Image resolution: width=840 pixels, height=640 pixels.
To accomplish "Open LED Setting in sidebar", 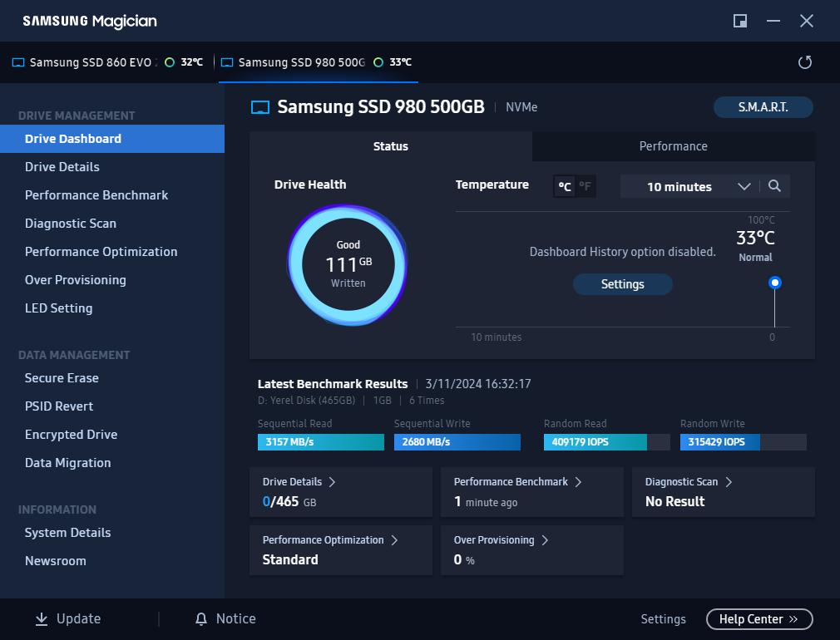I will point(112,308).
